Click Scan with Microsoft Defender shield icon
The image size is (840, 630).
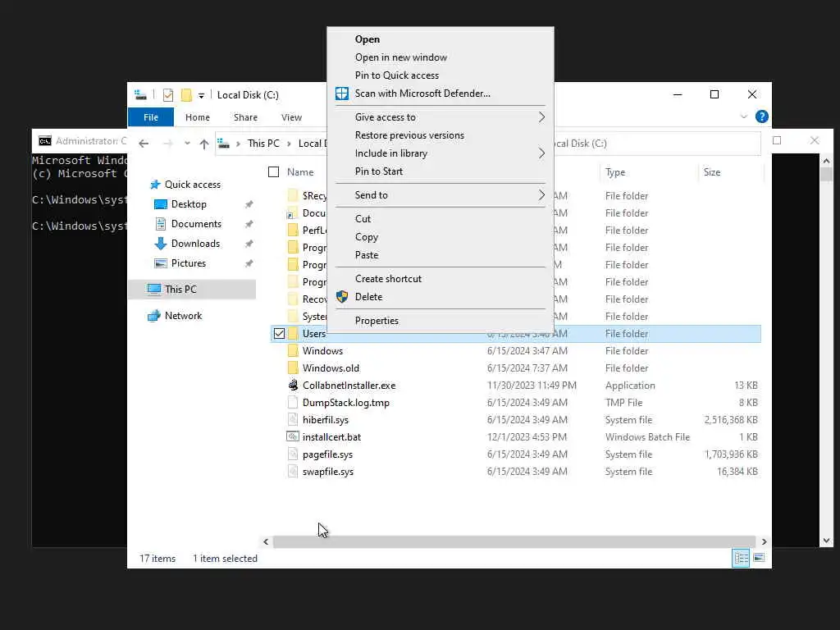[342, 94]
